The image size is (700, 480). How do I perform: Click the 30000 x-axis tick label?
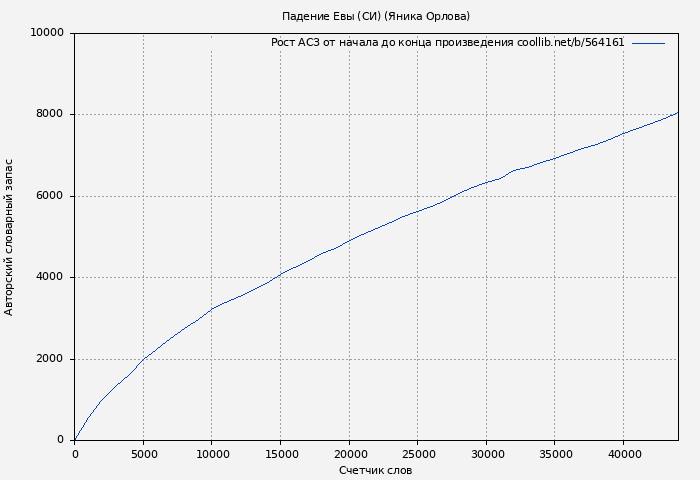click(x=486, y=454)
